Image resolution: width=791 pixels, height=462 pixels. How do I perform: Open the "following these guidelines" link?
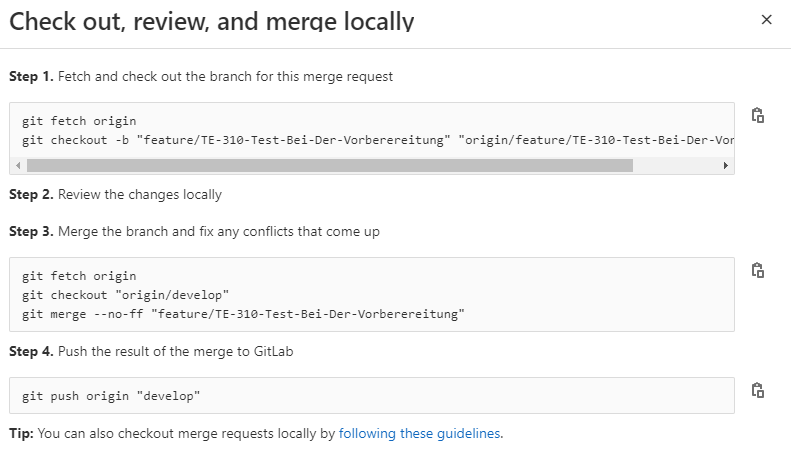coord(420,434)
